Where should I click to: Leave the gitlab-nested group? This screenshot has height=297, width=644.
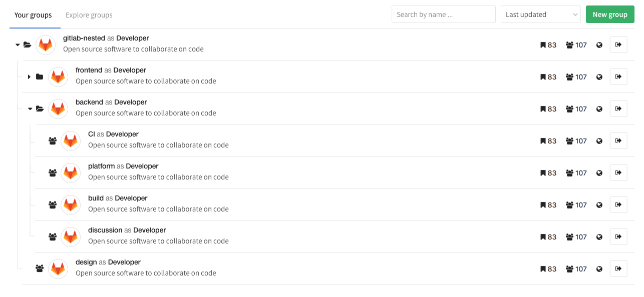[x=618, y=44]
